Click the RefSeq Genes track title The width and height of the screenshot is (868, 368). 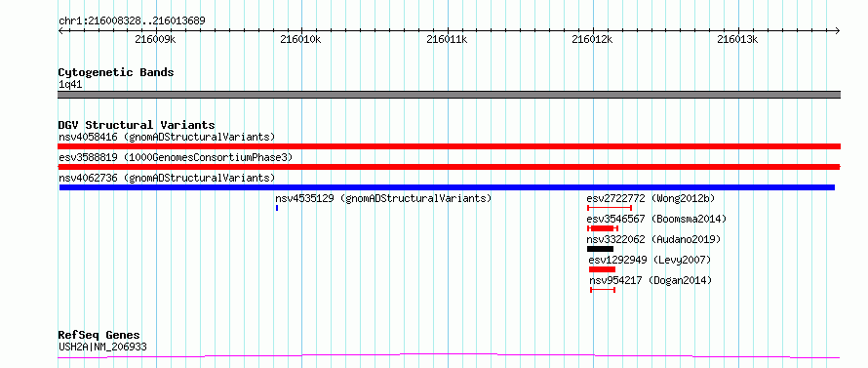point(99,336)
